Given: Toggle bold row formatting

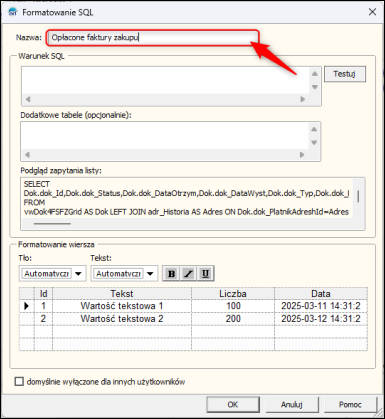Looking at the screenshot, I should (x=171, y=274).
